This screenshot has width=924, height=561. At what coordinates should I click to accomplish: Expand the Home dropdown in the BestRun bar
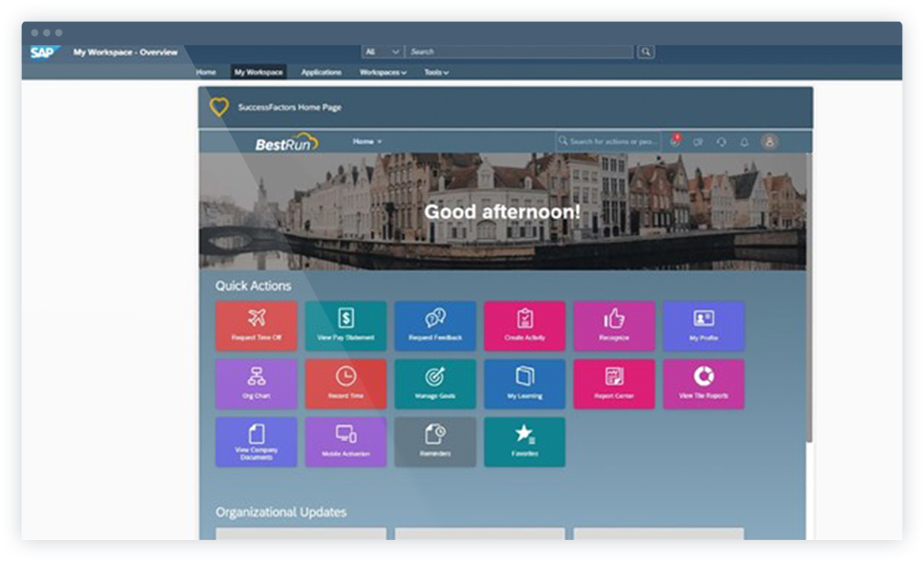pyautogui.click(x=367, y=142)
